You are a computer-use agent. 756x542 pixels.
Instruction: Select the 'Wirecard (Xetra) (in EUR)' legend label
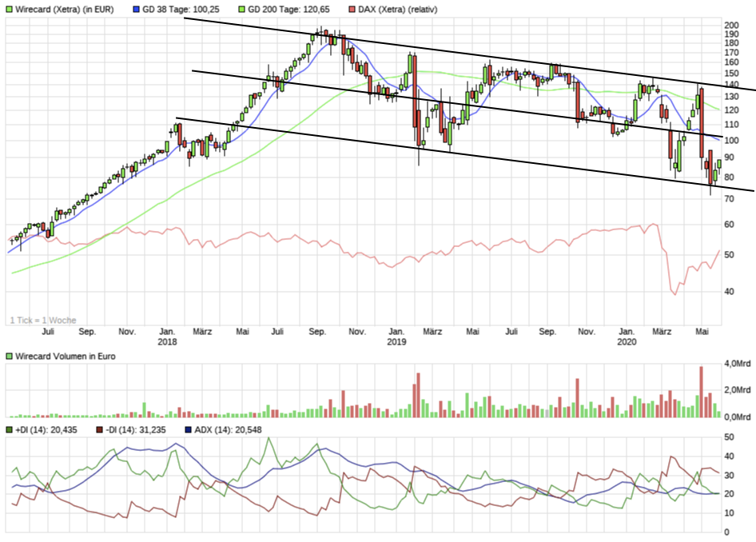click(x=65, y=9)
